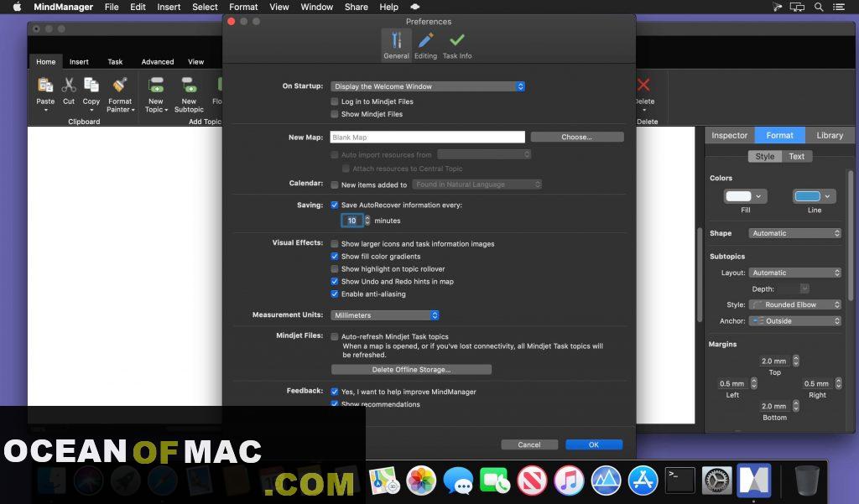Image resolution: width=859 pixels, height=504 pixels.
Task: Open Subtopics Style Rounded Elbow dropdown
Action: pos(795,304)
